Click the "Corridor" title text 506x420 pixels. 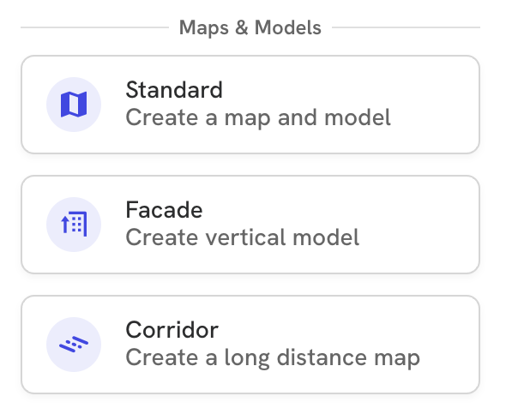coord(172,330)
